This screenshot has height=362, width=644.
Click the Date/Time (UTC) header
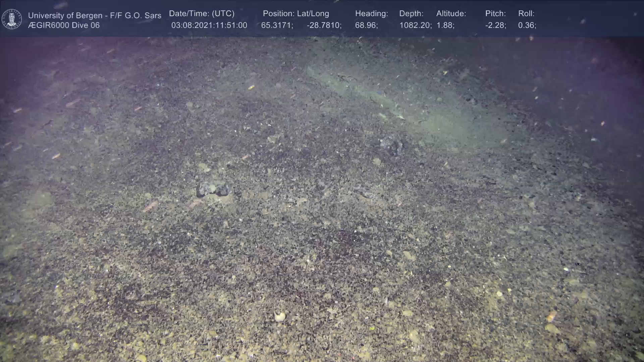pos(202,14)
